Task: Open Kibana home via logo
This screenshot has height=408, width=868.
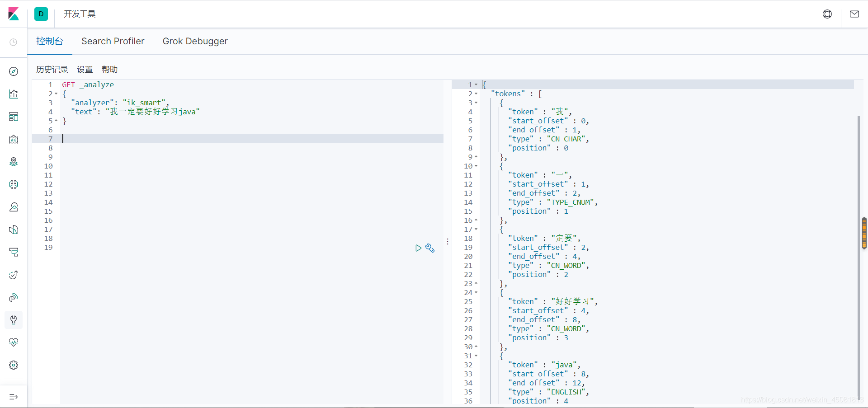Action: [x=14, y=14]
